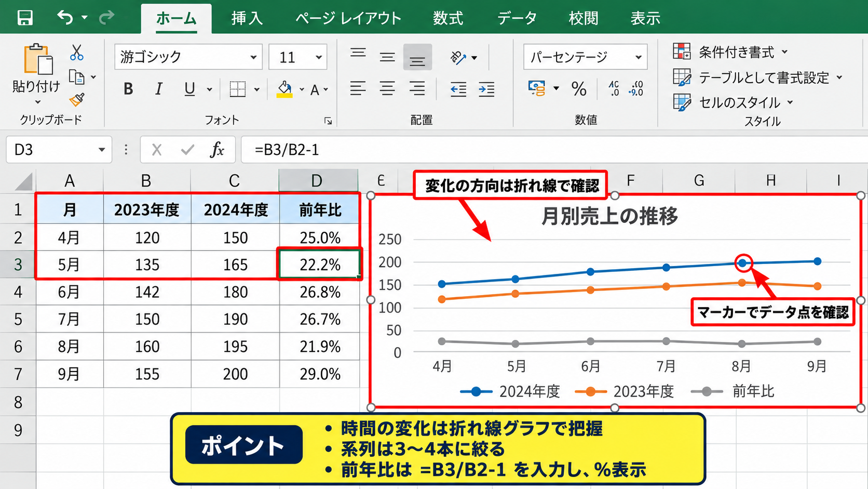Open the データ ribbon tab

(x=517, y=19)
